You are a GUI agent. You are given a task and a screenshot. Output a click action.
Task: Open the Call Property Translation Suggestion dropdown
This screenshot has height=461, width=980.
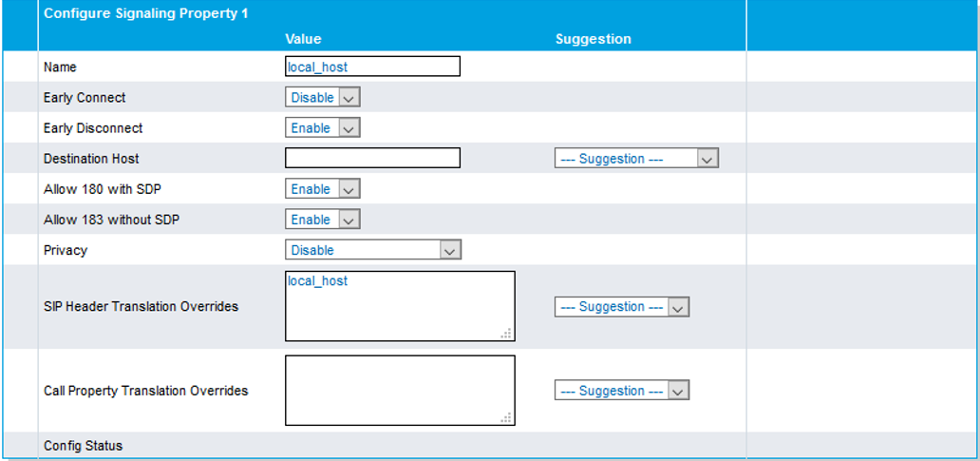coord(622,391)
